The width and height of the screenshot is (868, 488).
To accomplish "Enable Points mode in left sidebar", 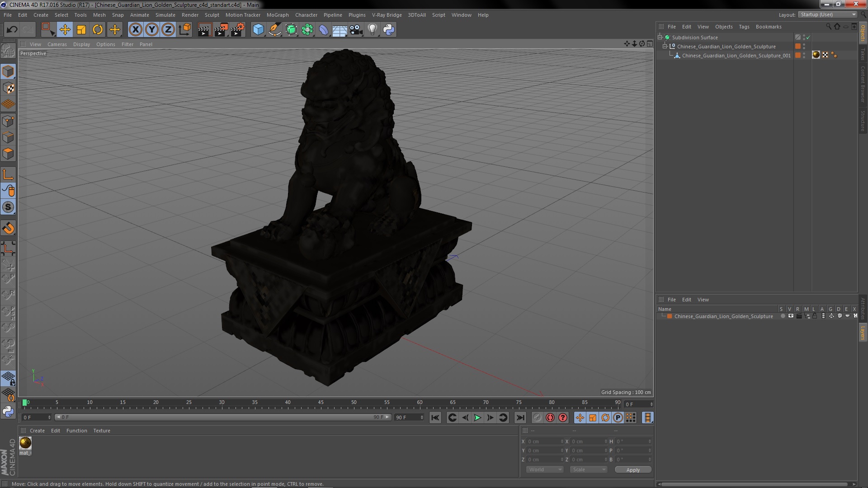I will (8, 121).
